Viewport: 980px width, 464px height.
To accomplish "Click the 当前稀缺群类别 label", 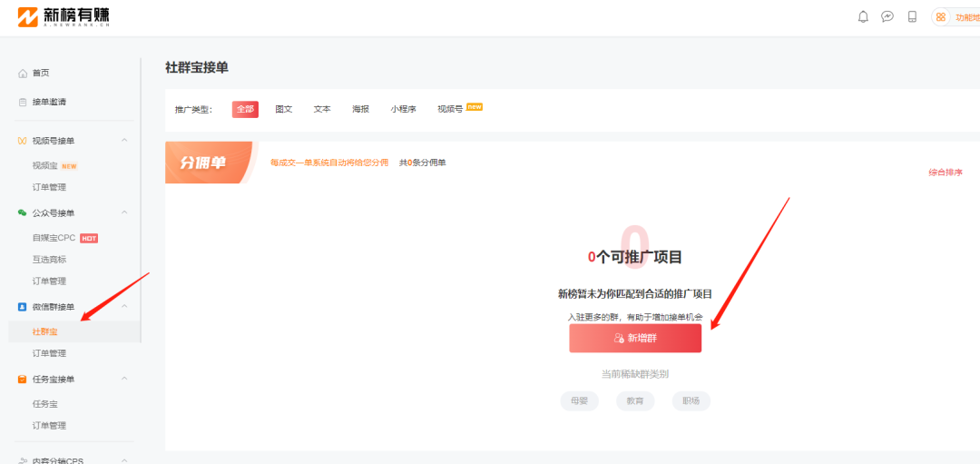I will (x=635, y=375).
